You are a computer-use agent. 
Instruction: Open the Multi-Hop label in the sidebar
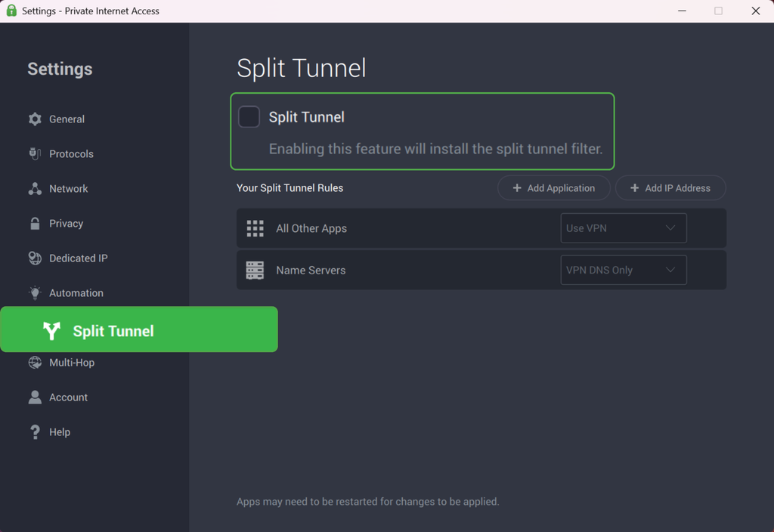[x=72, y=363]
